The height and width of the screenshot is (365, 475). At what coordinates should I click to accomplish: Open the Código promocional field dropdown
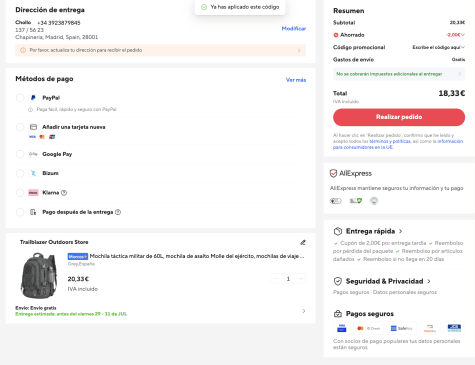point(438,47)
